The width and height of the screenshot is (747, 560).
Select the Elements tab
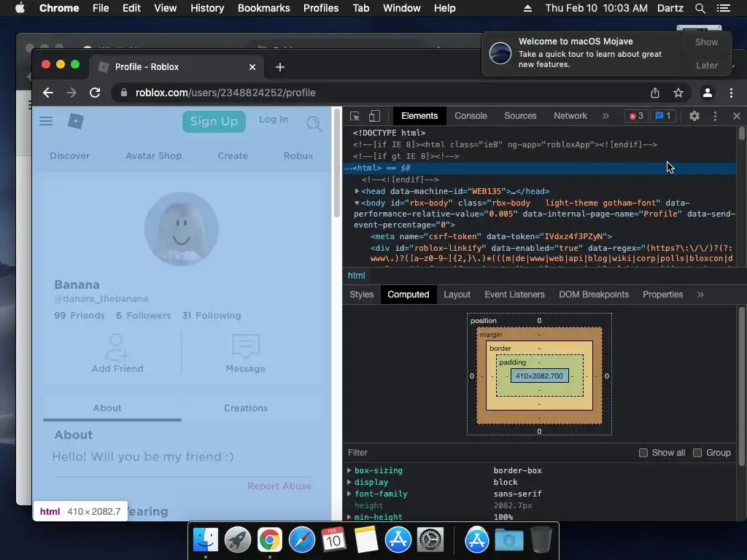click(419, 116)
